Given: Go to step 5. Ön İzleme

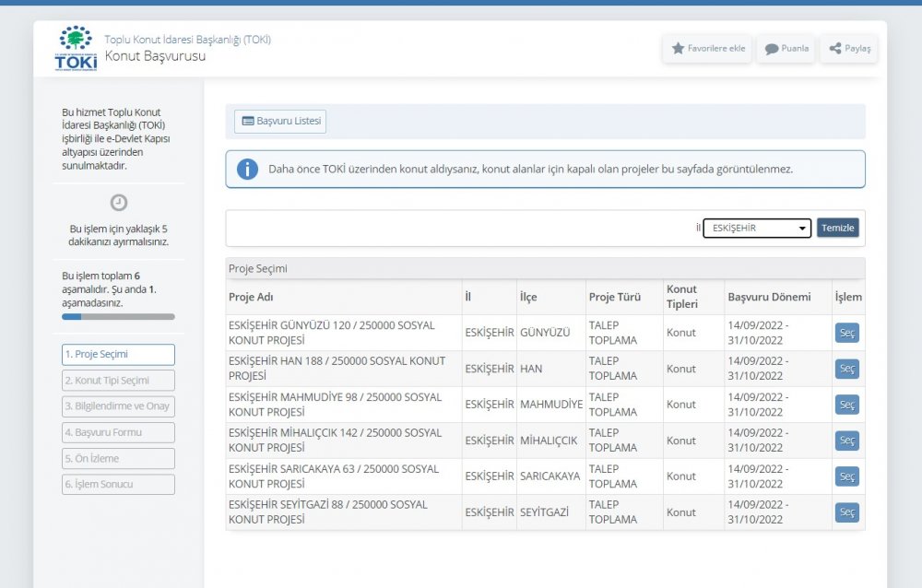Looking at the screenshot, I should tap(118, 459).
